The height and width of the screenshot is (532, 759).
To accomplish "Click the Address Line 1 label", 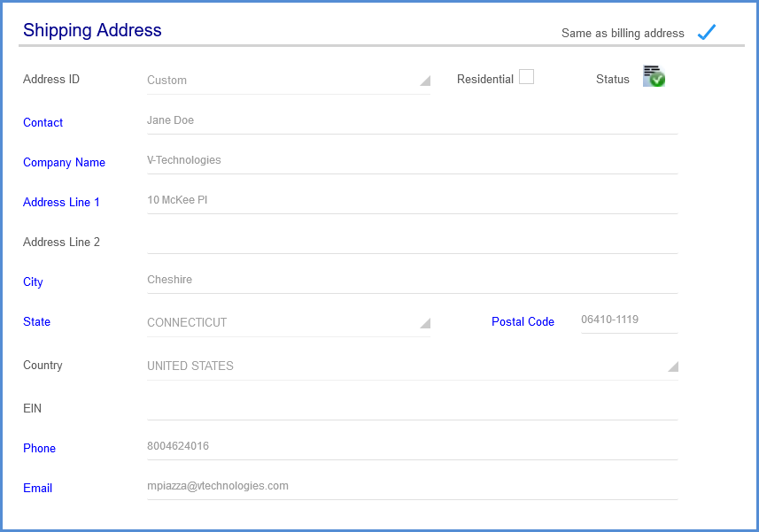I will click(x=61, y=202).
